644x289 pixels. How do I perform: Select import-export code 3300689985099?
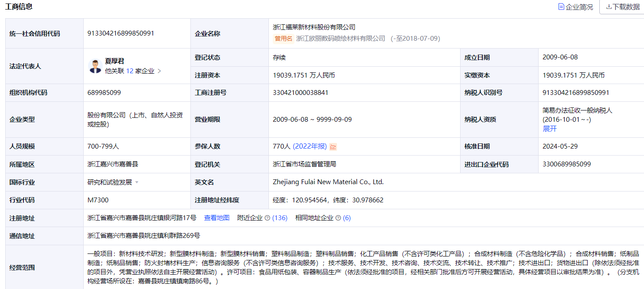tap(567, 164)
